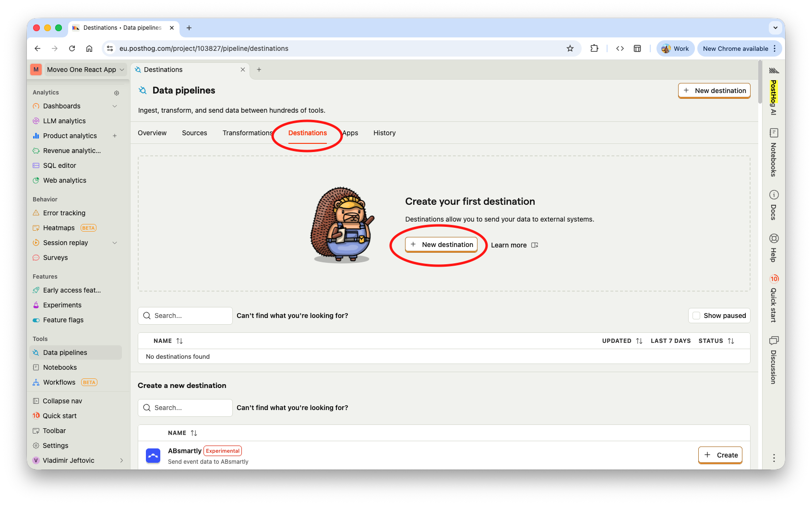The width and height of the screenshot is (812, 505).
Task: Collapse the navigation sidebar
Action: (62, 401)
